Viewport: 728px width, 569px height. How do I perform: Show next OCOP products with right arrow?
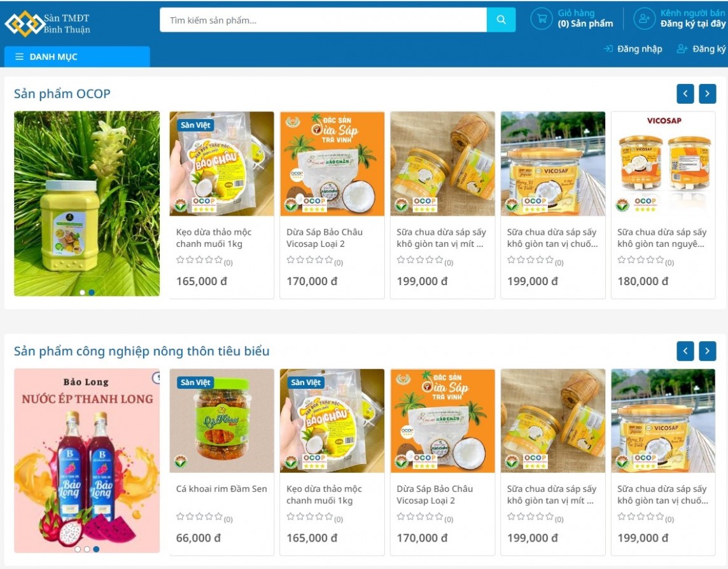pyautogui.click(x=707, y=94)
